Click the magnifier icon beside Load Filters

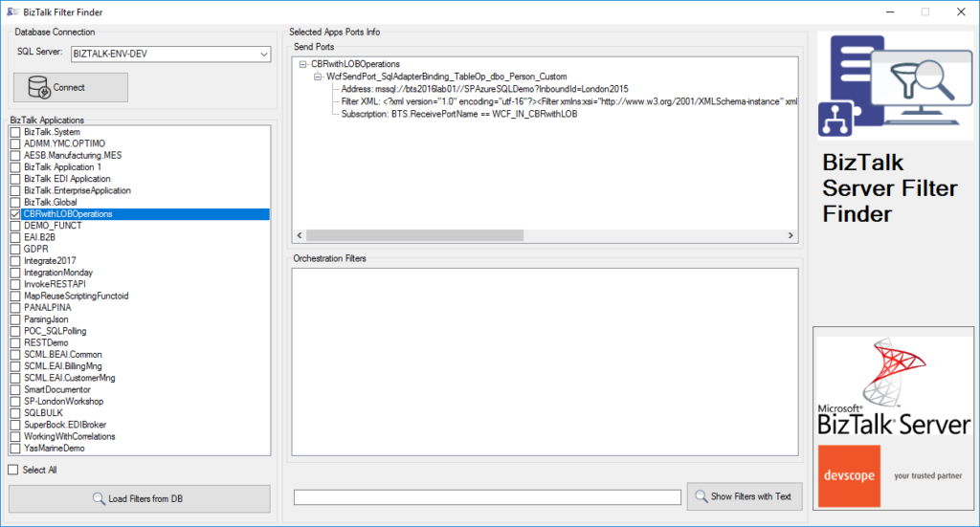pos(99,499)
